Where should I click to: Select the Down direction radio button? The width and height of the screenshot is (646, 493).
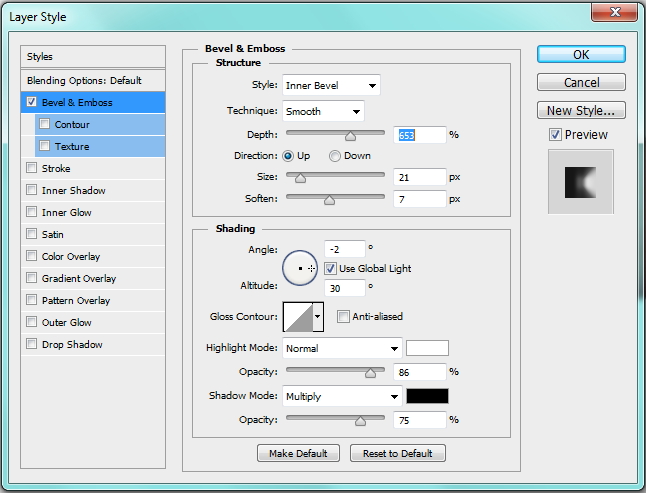(335, 156)
